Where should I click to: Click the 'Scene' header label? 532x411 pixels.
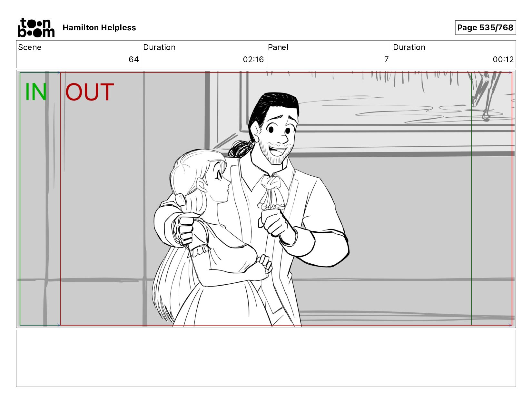tap(30, 47)
